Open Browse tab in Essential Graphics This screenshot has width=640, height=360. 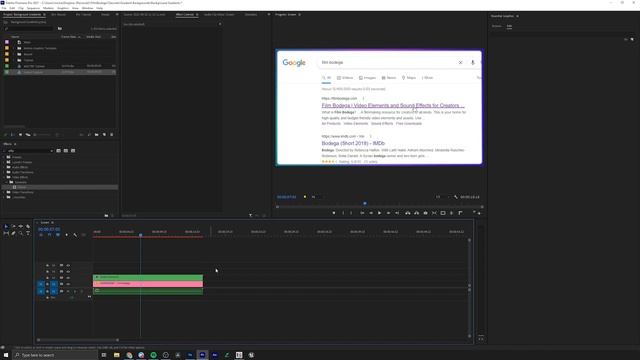click(496, 26)
